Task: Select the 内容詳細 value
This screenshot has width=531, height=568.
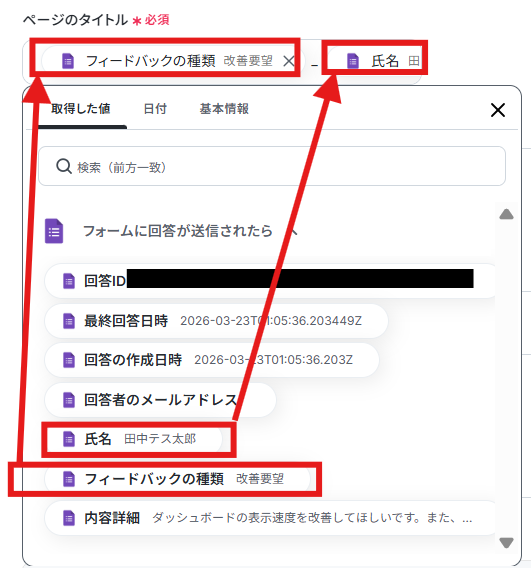Action: tap(270, 518)
